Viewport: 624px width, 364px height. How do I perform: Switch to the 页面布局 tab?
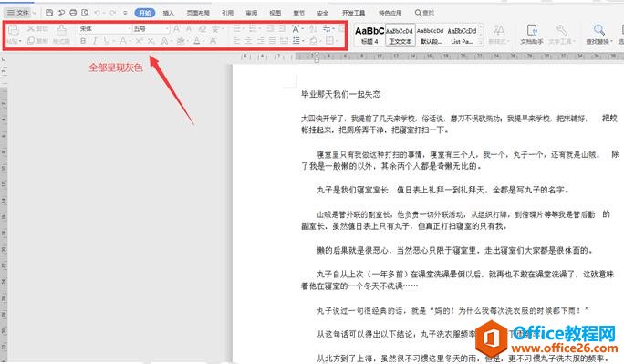point(198,13)
